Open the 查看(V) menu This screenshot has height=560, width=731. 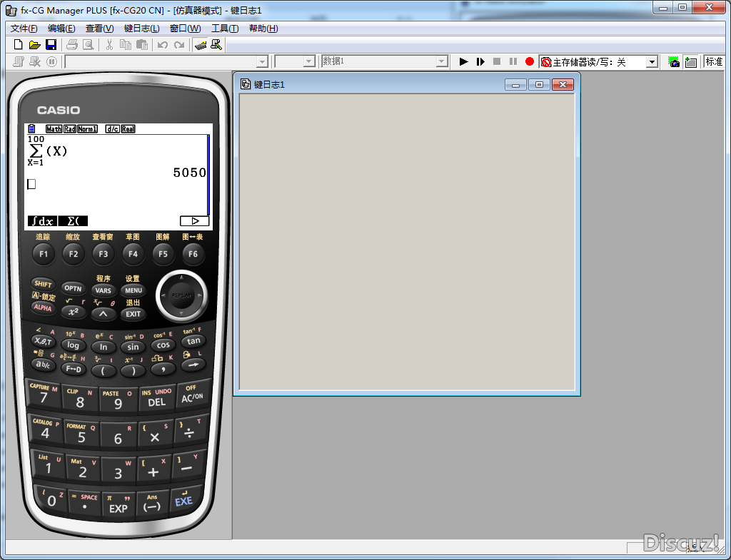pos(99,29)
